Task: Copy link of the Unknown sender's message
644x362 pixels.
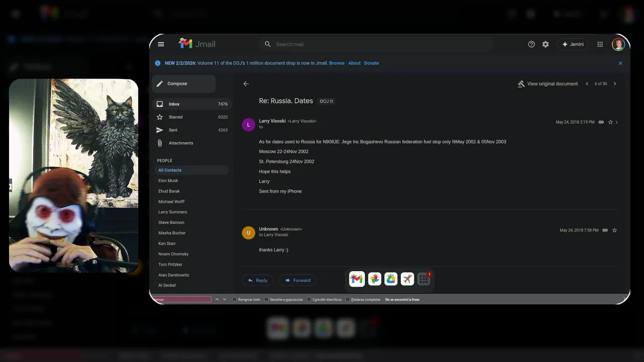Action: click(605, 230)
